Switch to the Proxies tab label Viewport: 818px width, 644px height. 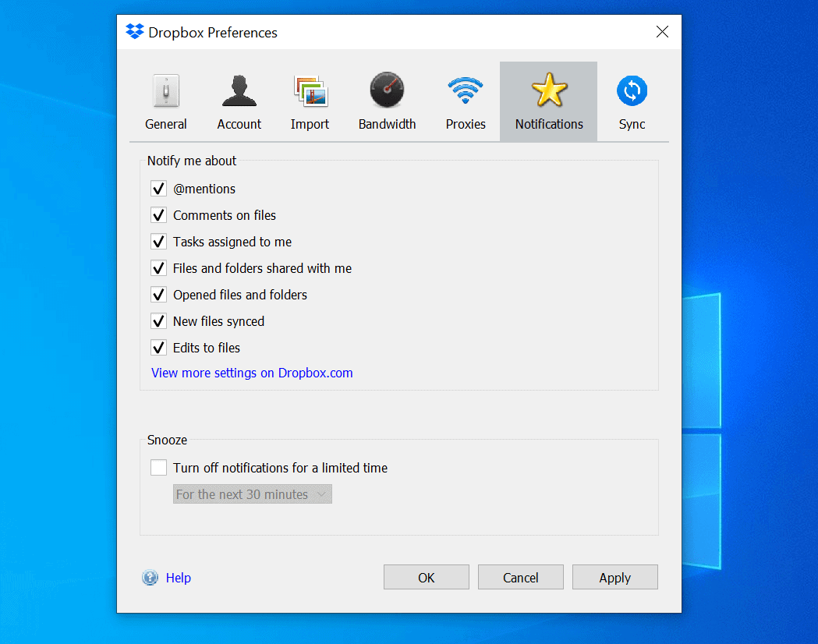coord(466,124)
